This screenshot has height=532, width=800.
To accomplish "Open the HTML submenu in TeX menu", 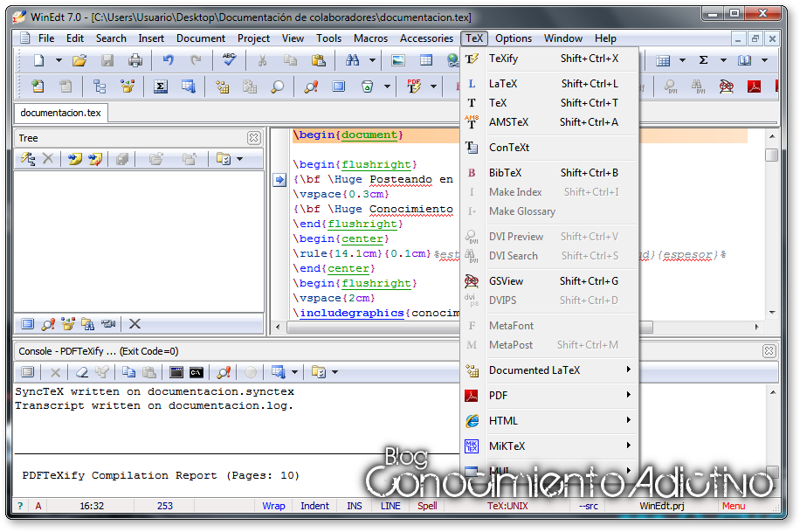I will (549, 421).
